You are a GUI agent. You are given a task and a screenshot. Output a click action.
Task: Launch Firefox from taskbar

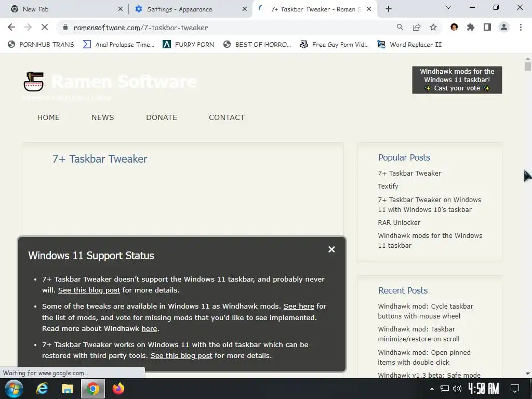(x=118, y=389)
